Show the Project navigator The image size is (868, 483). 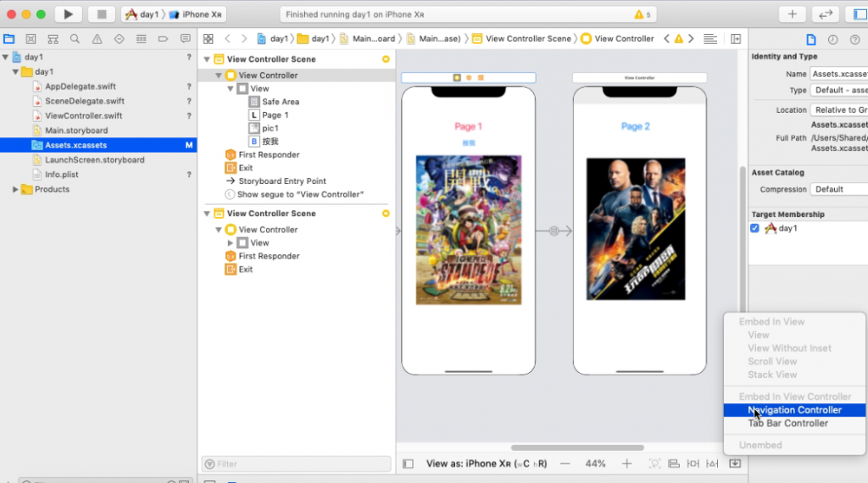click(8, 39)
